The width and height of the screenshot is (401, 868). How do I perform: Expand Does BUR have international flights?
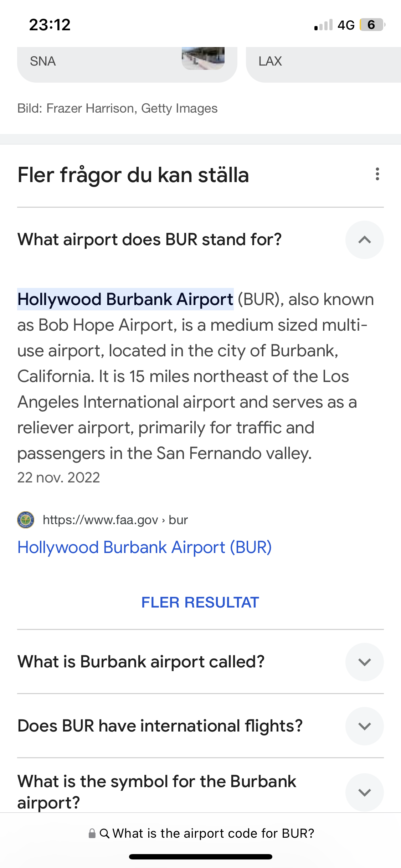pyautogui.click(x=364, y=726)
